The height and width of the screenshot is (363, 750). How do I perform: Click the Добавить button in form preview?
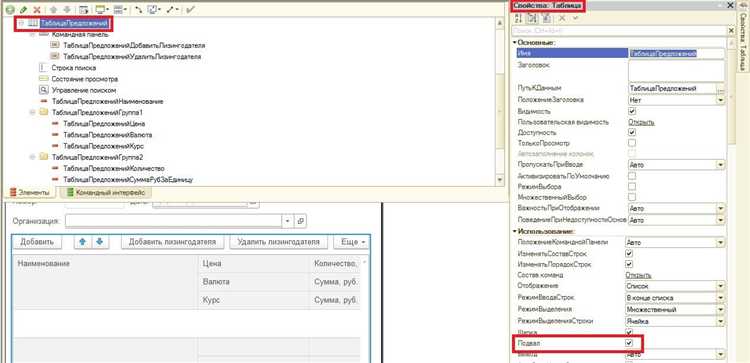[x=37, y=242]
